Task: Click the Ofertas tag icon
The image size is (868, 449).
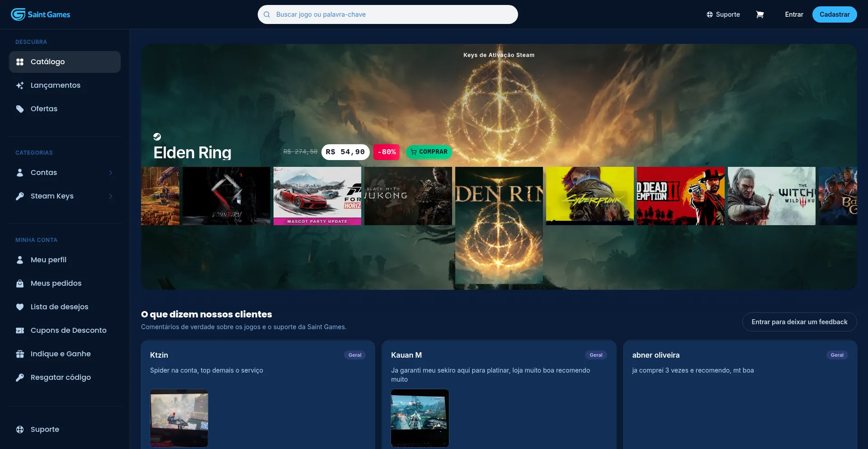Action: [20, 109]
